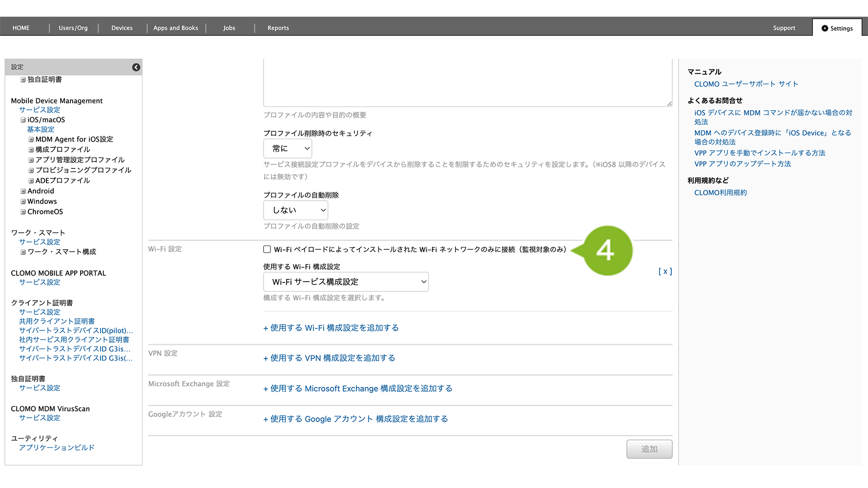Open プロファイルの自動削除 dropdown
This screenshot has height=488, width=868.
coord(295,210)
